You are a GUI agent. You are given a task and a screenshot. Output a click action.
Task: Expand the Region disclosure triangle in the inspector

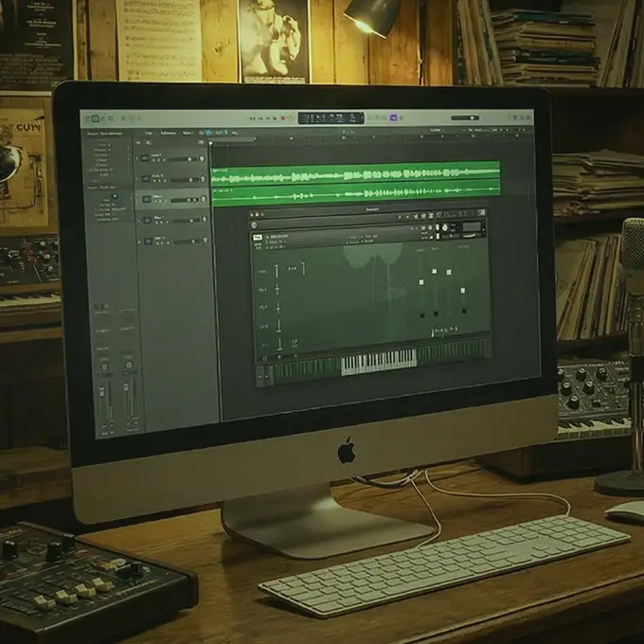(x=88, y=134)
